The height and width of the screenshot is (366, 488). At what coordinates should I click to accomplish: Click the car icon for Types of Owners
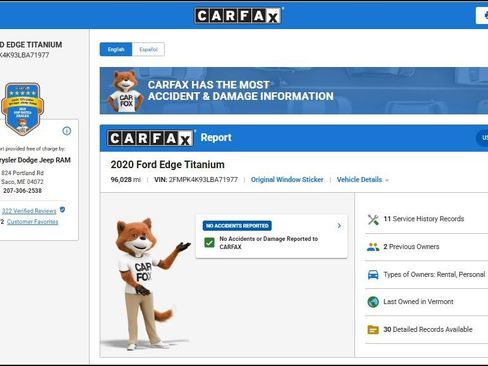[x=373, y=275]
